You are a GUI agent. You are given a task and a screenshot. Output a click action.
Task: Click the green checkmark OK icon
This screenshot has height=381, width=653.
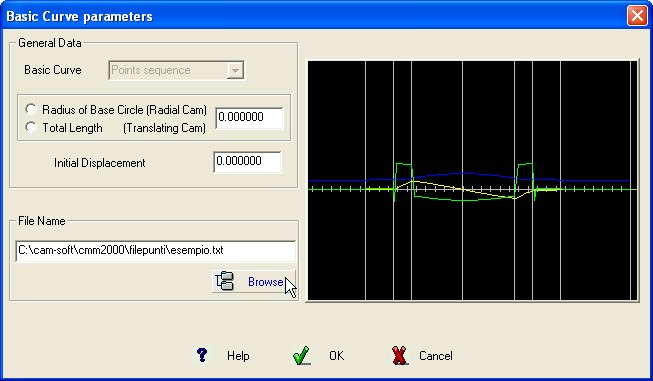[302, 355]
